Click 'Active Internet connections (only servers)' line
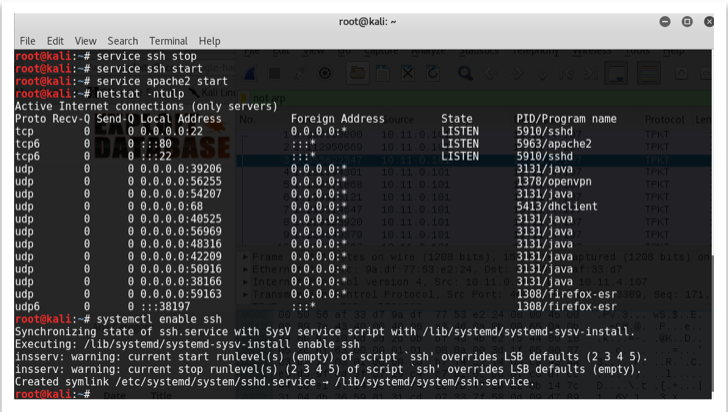Image resolution: width=728 pixels, height=412 pixels. [146, 106]
